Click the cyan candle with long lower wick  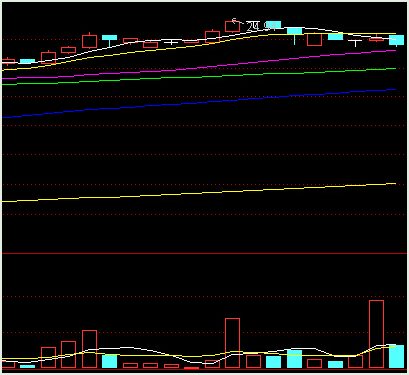tap(294, 35)
